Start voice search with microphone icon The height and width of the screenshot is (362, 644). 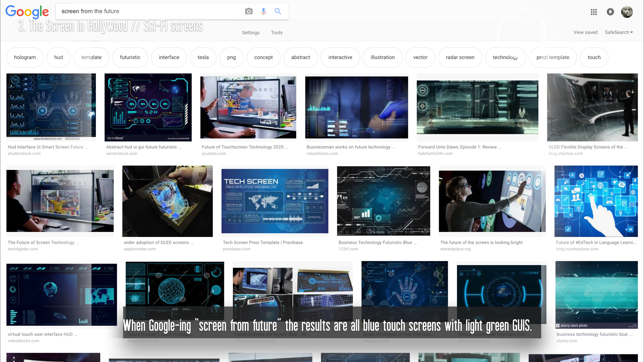(x=264, y=11)
